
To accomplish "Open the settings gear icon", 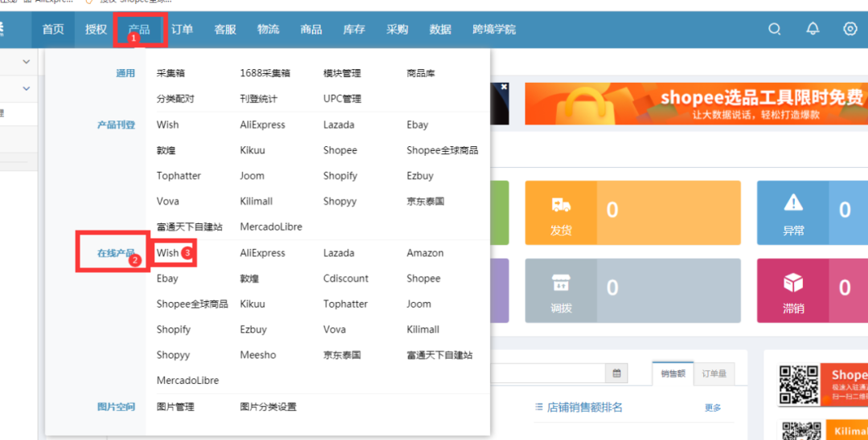I will point(850,29).
